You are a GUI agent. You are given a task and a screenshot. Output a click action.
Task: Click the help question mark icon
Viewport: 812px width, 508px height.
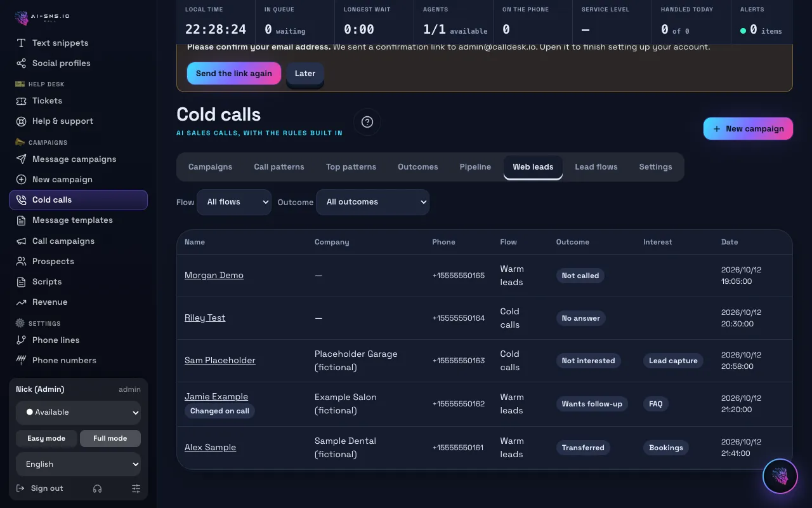(367, 122)
